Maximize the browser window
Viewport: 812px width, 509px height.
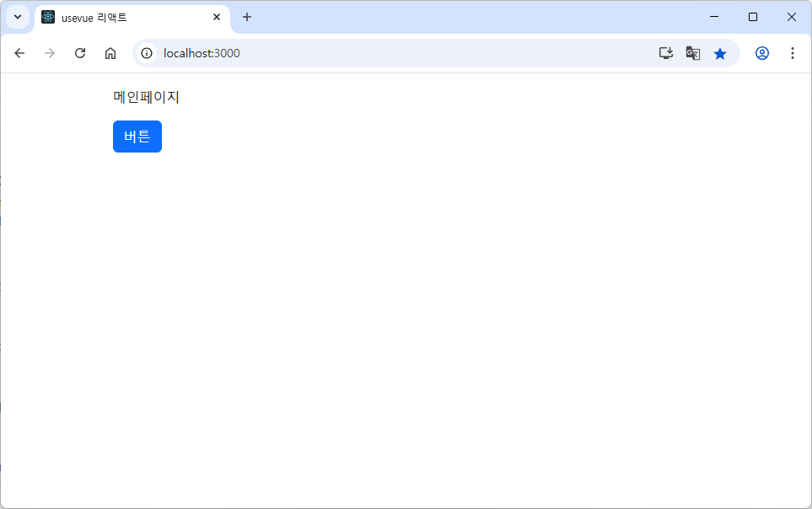click(753, 17)
